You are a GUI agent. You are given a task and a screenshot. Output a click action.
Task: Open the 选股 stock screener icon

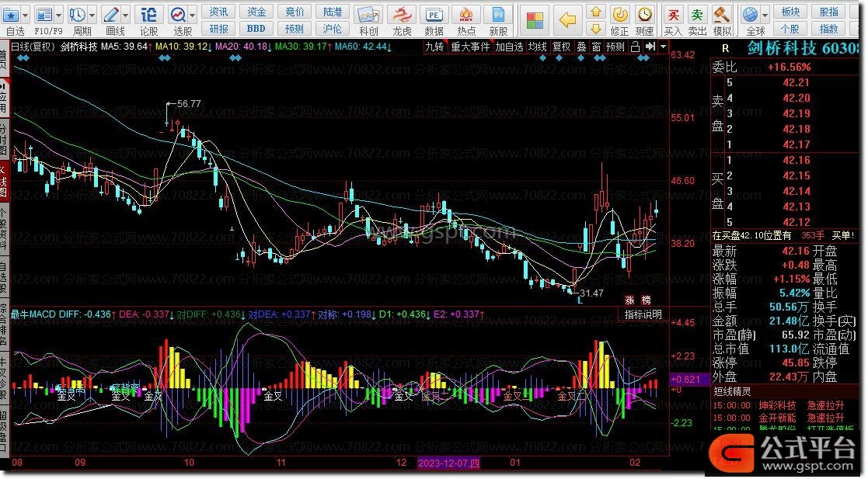point(178,15)
